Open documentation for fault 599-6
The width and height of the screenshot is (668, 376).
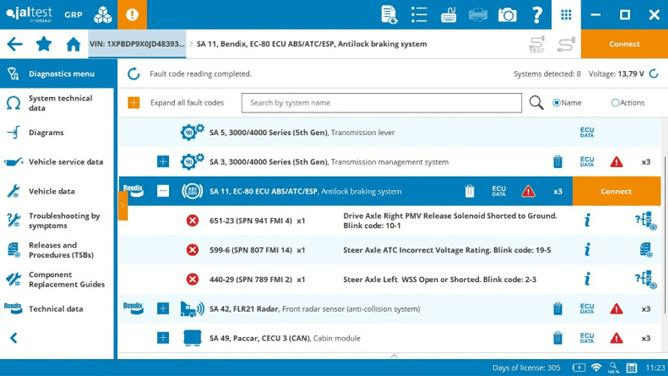pyautogui.click(x=646, y=250)
